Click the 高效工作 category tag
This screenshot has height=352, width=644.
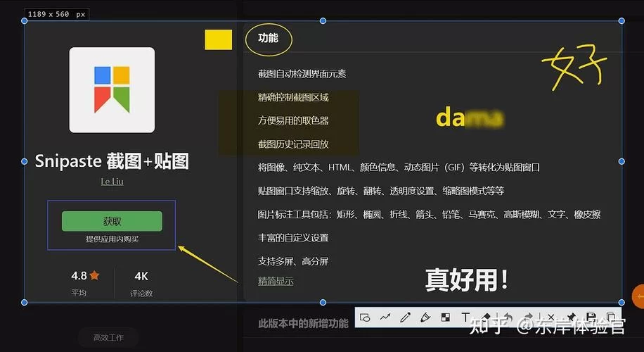pos(108,338)
